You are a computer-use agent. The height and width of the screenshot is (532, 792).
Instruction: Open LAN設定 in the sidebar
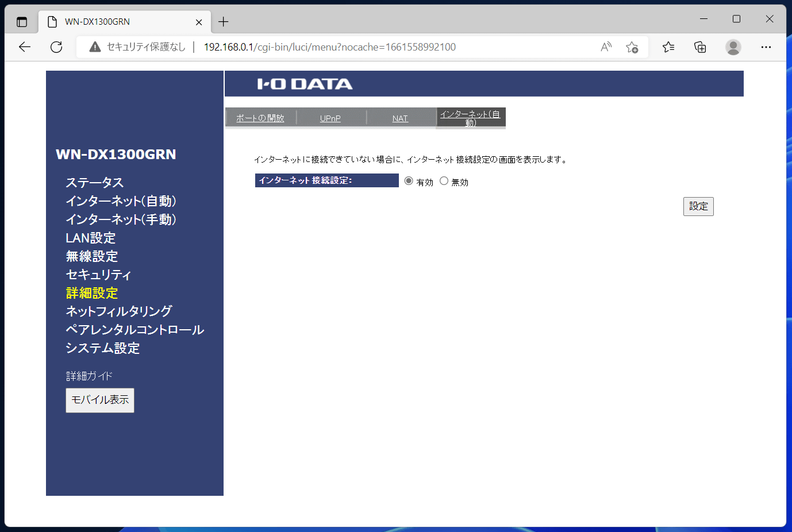(91, 238)
